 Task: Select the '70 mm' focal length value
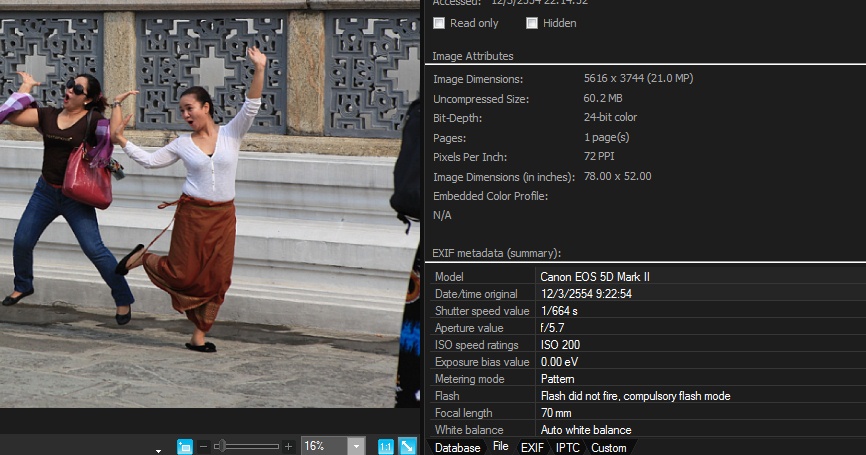click(556, 413)
